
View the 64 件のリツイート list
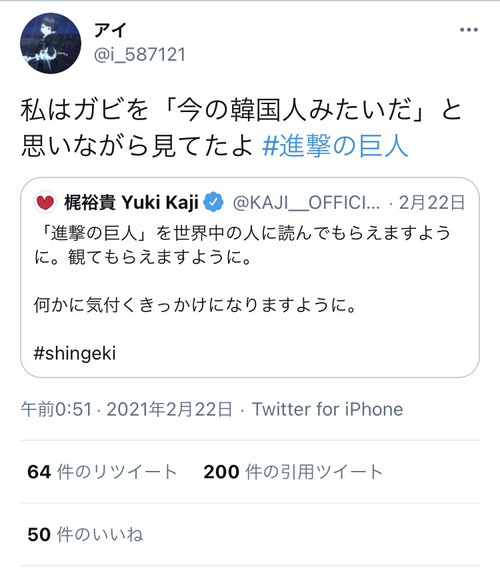point(102,472)
